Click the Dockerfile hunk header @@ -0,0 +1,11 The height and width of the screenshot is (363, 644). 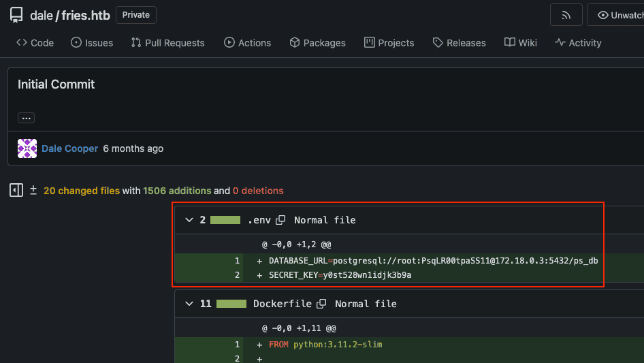pyautogui.click(x=299, y=328)
